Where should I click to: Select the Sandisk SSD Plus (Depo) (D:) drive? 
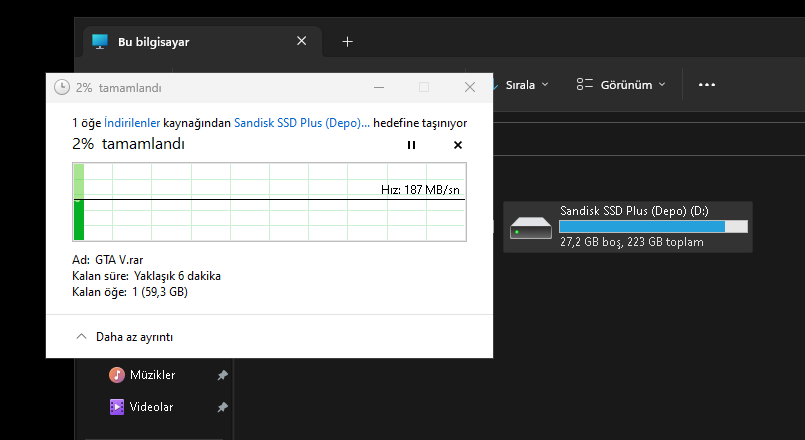click(628, 226)
